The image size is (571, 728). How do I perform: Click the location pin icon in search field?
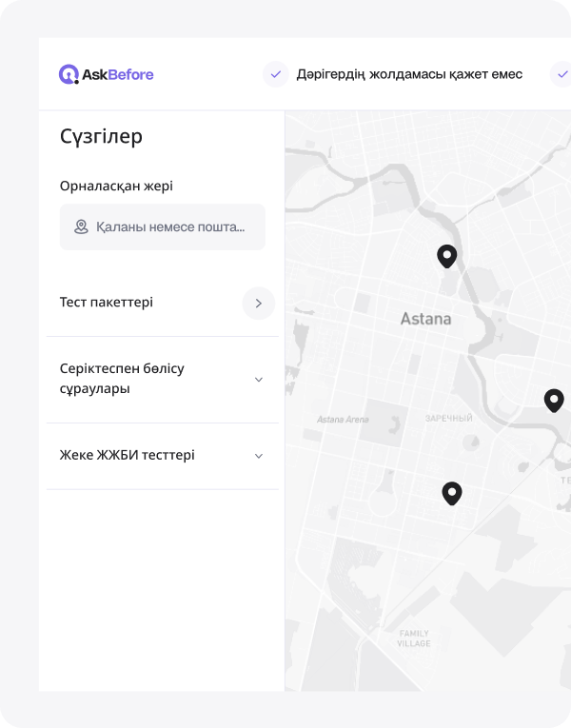click(81, 227)
